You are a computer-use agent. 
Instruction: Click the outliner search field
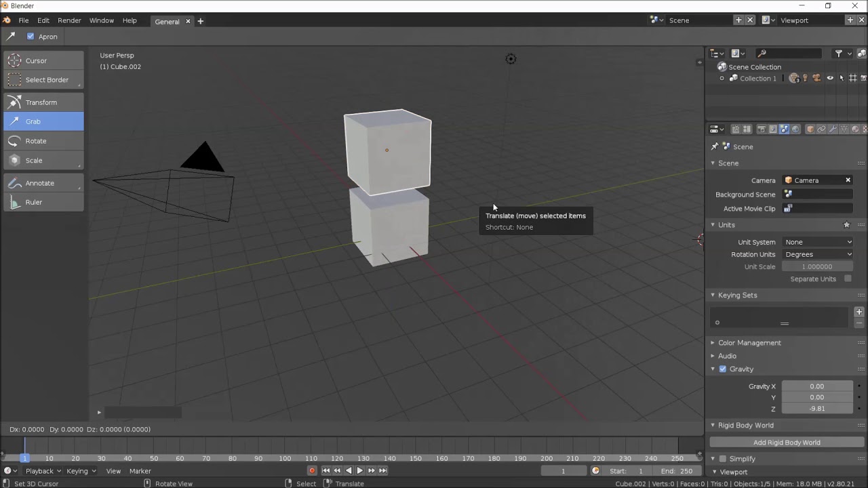pyautogui.click(x=788, y=53)
